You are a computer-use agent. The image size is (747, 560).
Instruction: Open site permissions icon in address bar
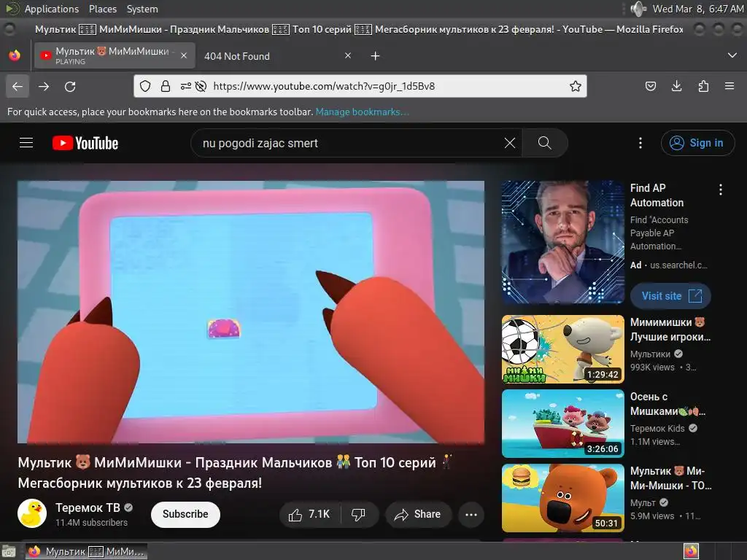(185, 86)
